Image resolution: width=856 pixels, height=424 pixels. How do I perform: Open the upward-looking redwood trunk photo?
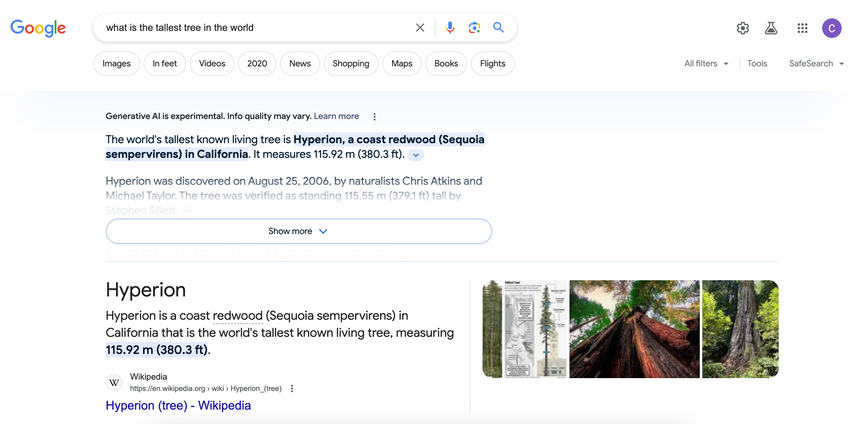(634, 329)
